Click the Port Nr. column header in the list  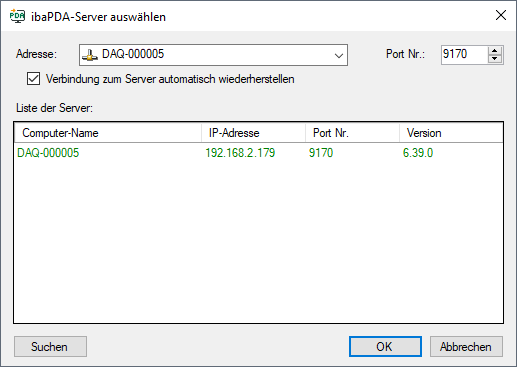pos(352,133)
